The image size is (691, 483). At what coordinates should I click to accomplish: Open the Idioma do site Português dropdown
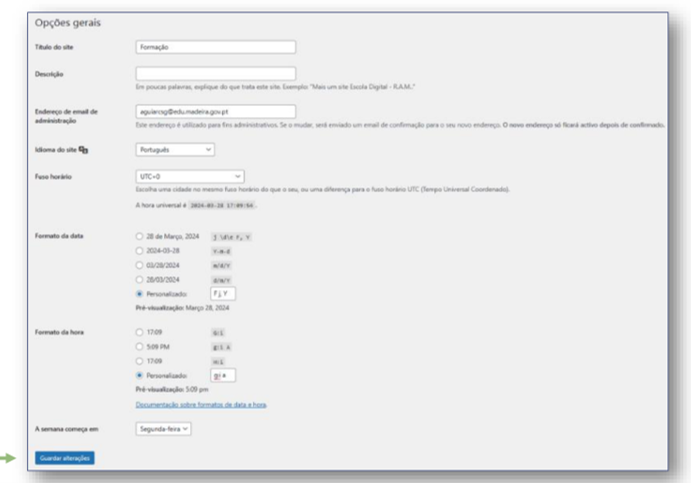point(175,150)
